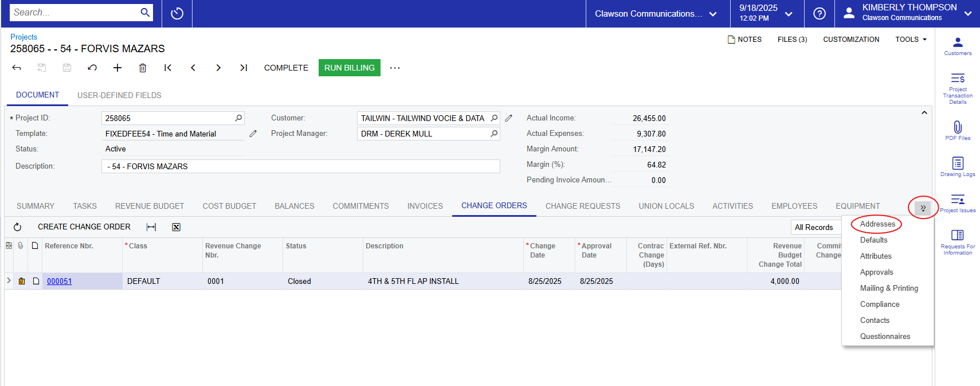Collapse the document summary section

924,113
